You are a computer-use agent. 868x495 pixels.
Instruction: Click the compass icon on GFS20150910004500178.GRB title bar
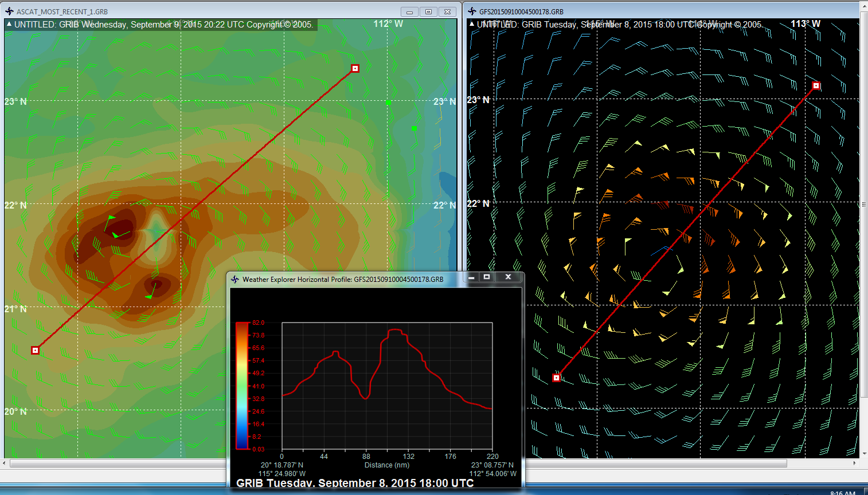click(x=472, y=10)
